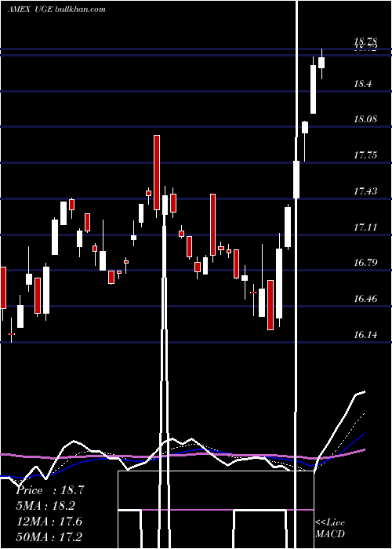
Task: Click the 12MA : 17.6 readout
Action: [x=49, y=522]
